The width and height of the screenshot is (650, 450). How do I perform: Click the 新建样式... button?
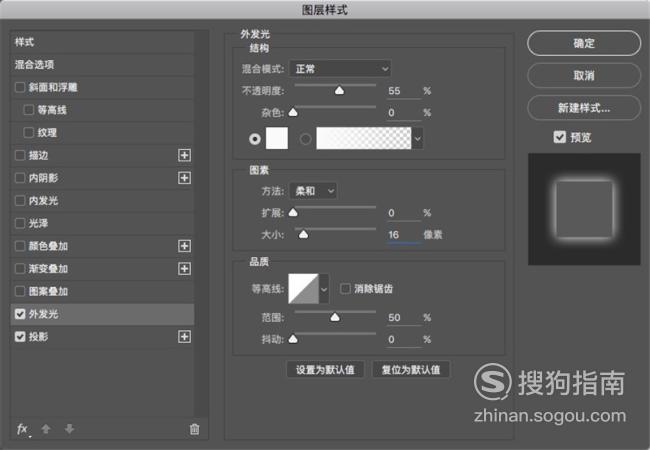(584, 108)
